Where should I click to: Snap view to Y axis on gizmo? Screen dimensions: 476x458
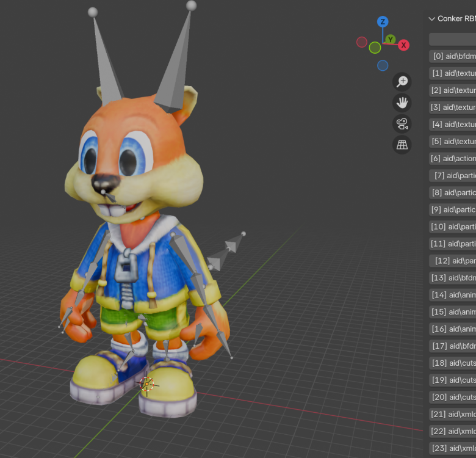(391, 39)
